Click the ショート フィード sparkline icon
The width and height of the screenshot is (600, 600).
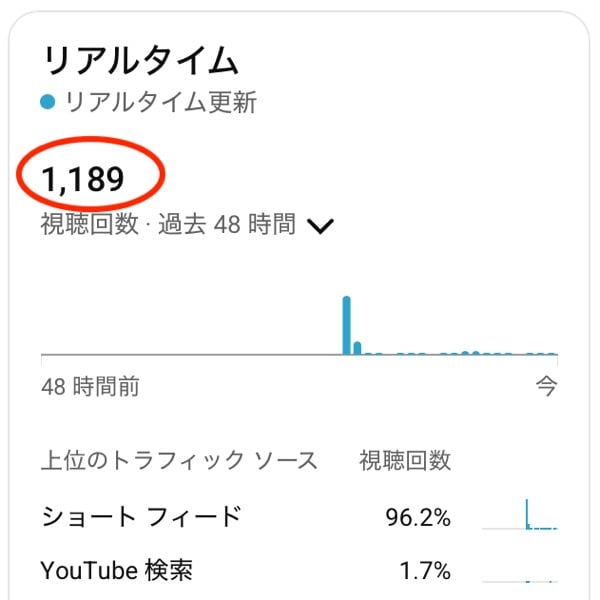pos(519,515)
